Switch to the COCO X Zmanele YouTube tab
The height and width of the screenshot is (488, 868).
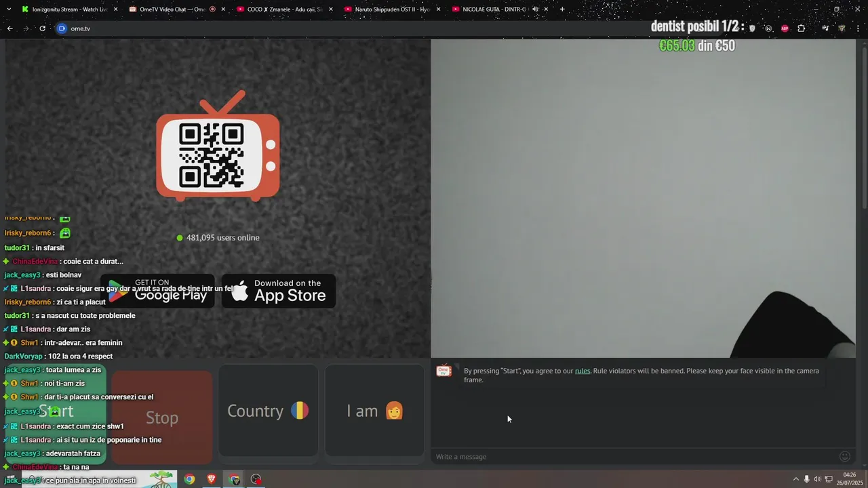click(283, 9)
